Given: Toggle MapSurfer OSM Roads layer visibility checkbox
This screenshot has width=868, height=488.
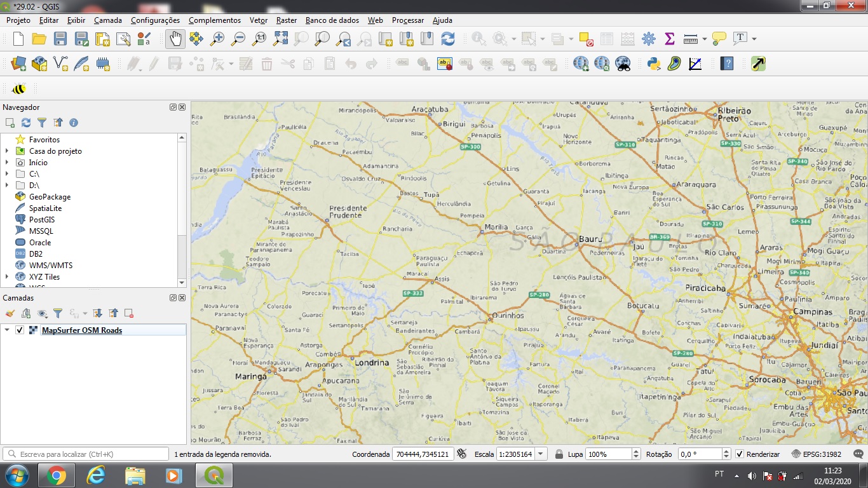Looking at the screenshot, I should pyautogui.click(x=20, y=330).
